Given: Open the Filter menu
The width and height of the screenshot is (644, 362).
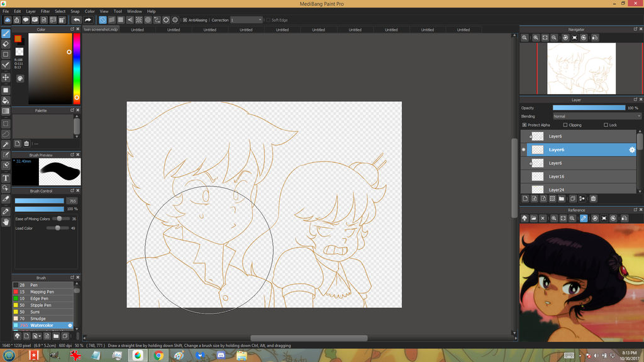Looking at the screenshot, I should coord(45,11).
